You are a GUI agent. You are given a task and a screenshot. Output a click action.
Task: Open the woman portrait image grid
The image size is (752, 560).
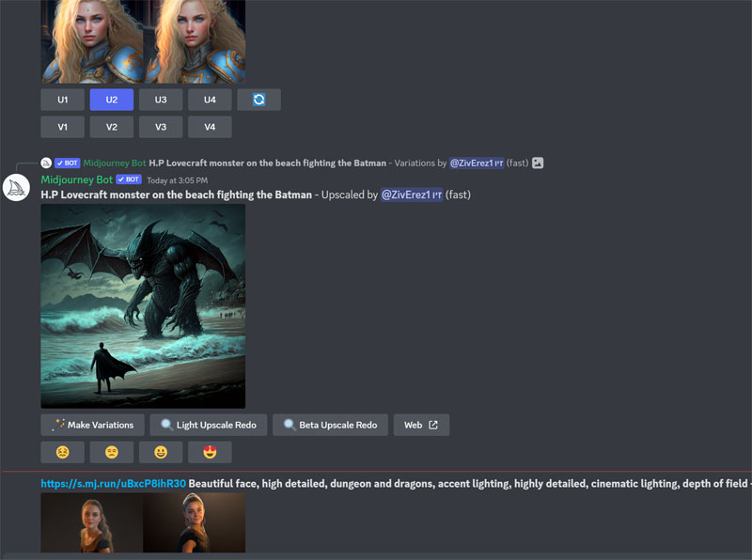143,522
